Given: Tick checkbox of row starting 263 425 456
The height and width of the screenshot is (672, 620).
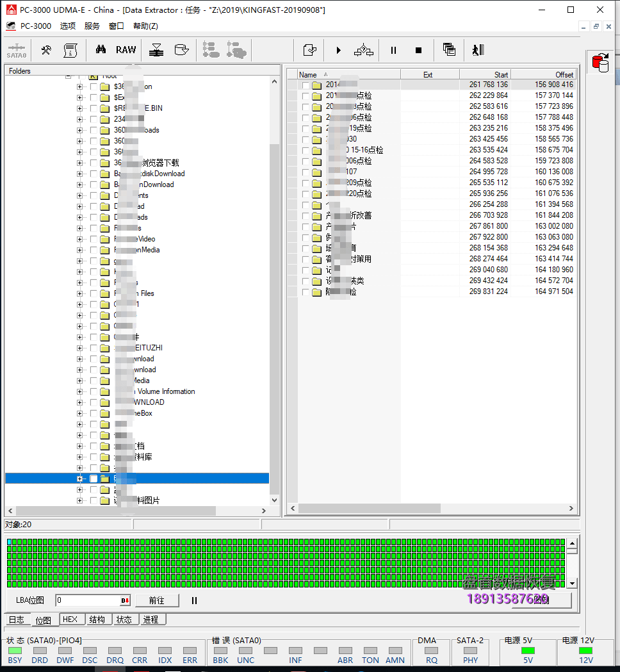Looking at the screenshot, I should tap(306, 139).
